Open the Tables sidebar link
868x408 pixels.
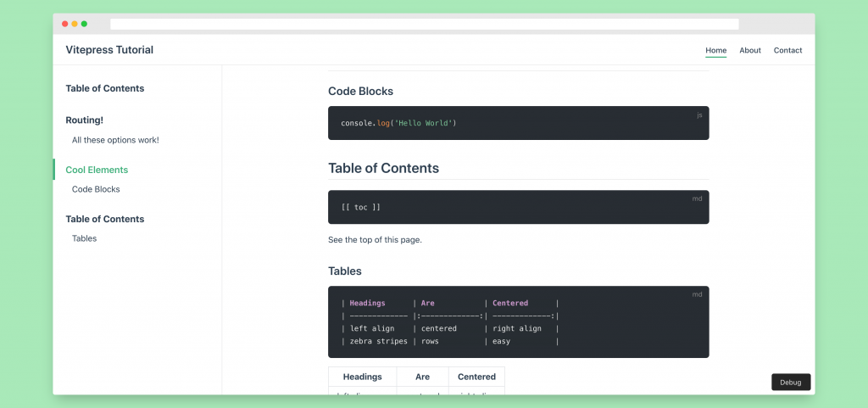pos(84,238)
